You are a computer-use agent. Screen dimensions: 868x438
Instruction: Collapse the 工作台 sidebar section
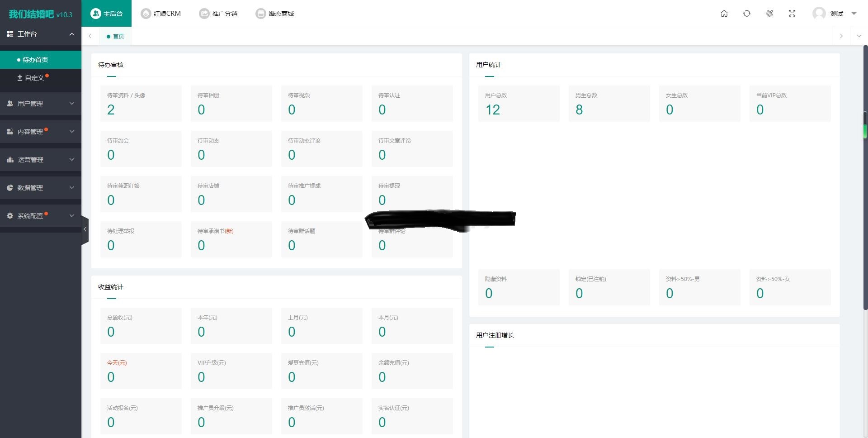(72, 34)
